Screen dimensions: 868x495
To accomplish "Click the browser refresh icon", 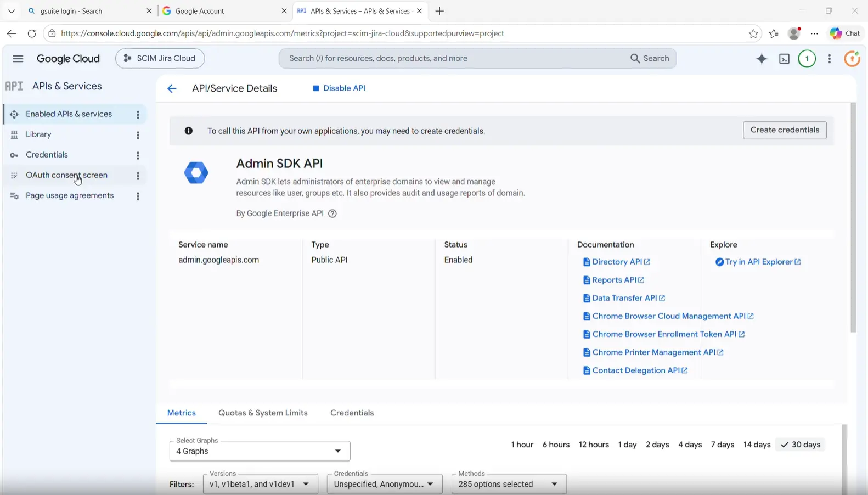I will (32, 33).
